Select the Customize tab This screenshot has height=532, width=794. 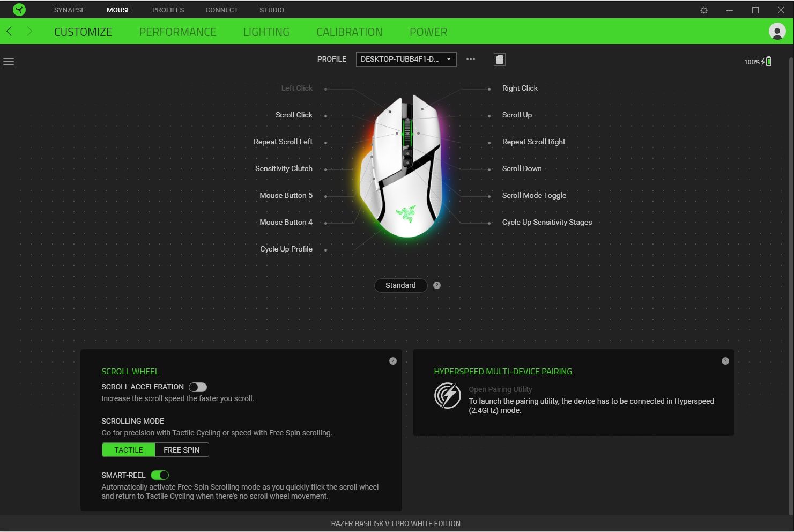(x=83, y=32)
